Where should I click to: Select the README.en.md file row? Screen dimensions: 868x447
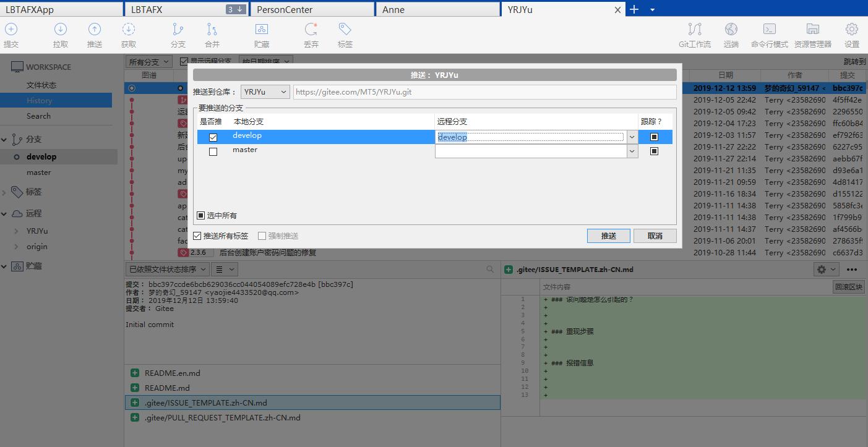(312, 373)
